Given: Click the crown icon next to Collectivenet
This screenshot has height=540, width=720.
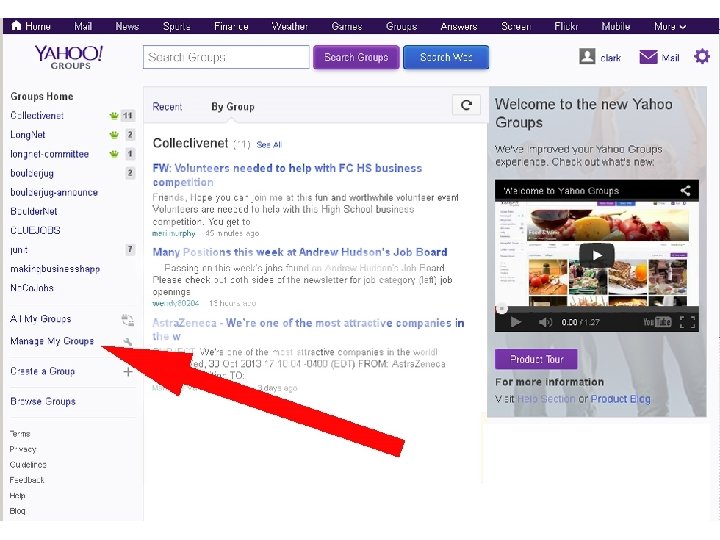Looking at the screenshot, I should (114, 116).
